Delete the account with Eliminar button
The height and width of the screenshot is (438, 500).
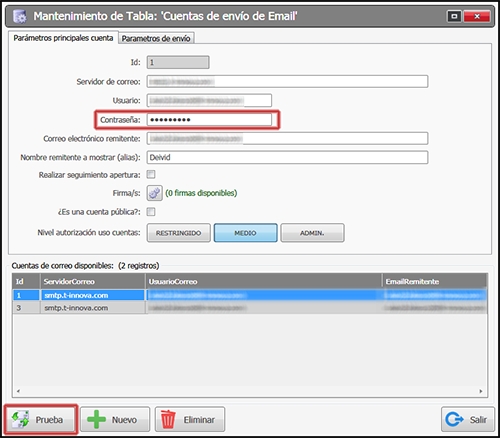tap(190, 419)
